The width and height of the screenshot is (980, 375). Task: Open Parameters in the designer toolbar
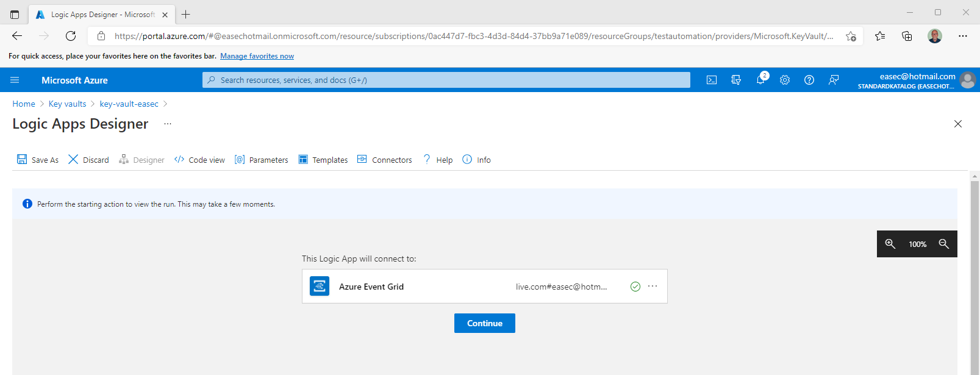pos(262,160)
